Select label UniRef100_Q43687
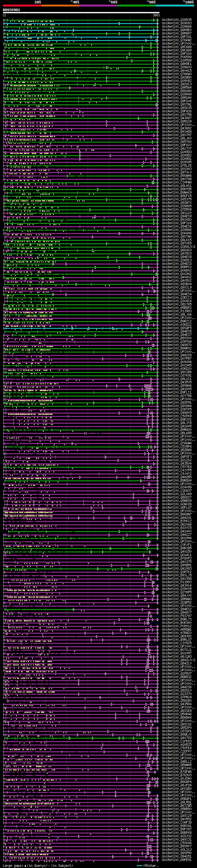This screenshot has height=868, width=197. (x=177, y=118)
